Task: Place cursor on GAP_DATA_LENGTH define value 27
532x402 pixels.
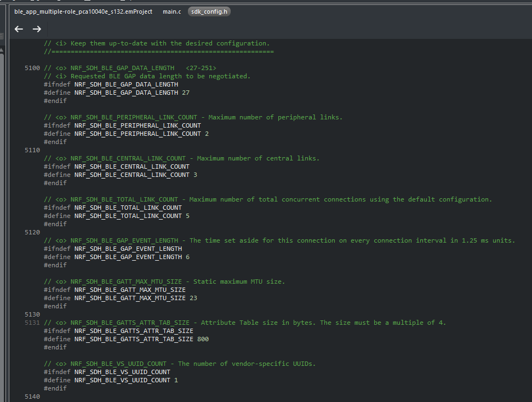Action: tap(186, 93)
